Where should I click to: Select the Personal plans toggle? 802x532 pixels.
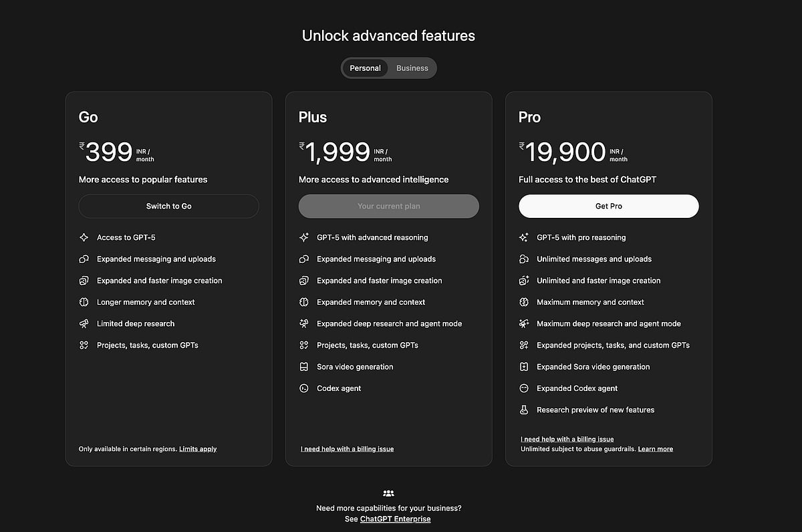(365, 68)
